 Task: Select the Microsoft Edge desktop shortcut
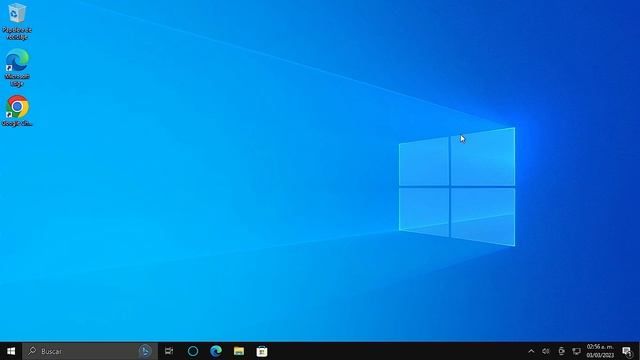(17, 68)
